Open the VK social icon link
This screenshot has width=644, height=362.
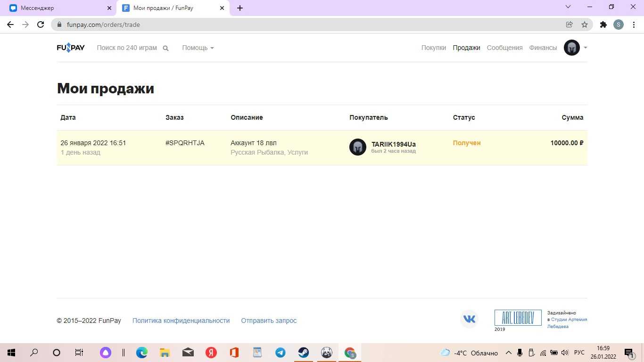(469, 319)
